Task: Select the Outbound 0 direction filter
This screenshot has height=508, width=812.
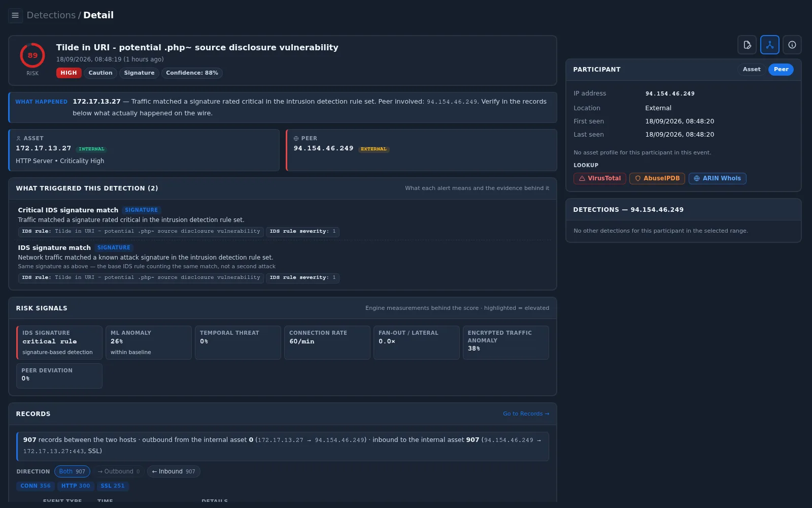Action: (119, 471)
